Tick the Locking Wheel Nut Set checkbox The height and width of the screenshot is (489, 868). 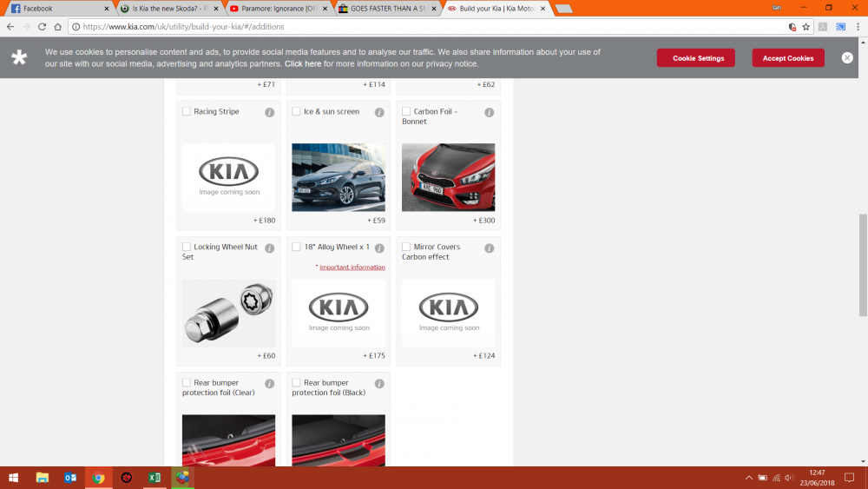click(x=187, y=247)
